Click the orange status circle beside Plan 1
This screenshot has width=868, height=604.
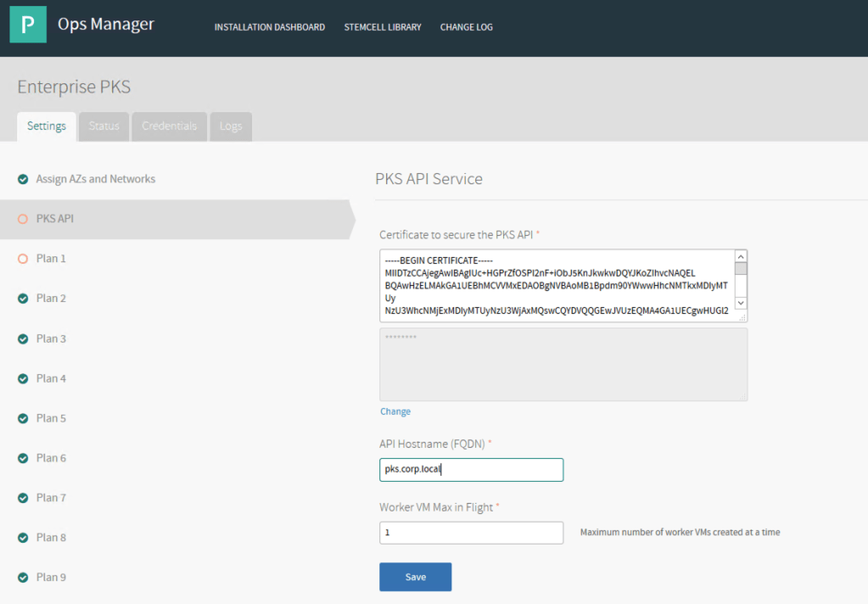pos(23,259)
